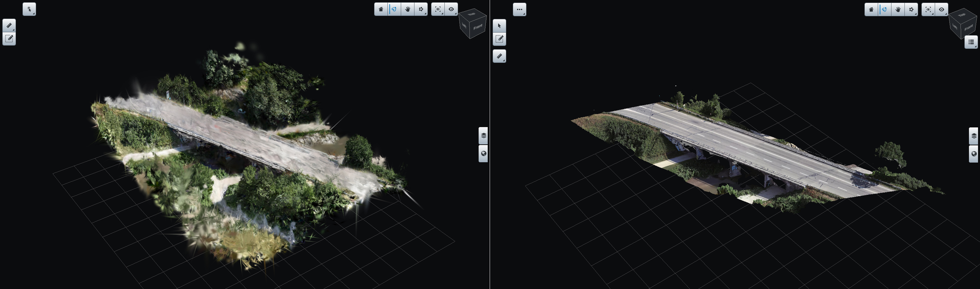
Task: Expand the ruler measure tool in left viewer
Action: tap(9, 25)
